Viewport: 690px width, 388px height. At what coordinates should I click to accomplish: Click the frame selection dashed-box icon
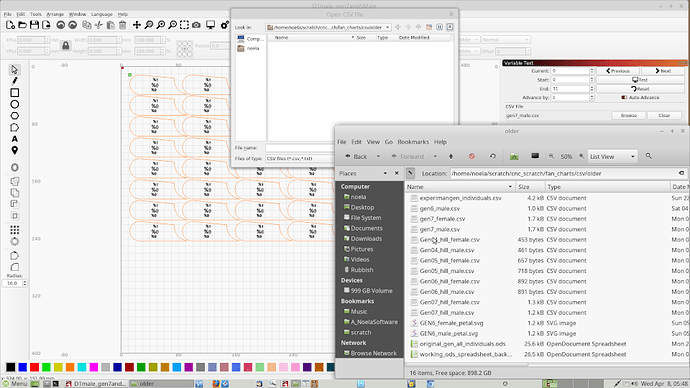point(184,25)
